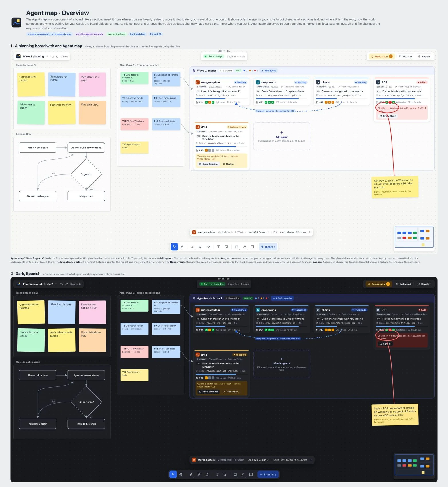Select the hand pan tool beside Insert
This screenshot has height=487, width=448.
(x=182, y=247)
